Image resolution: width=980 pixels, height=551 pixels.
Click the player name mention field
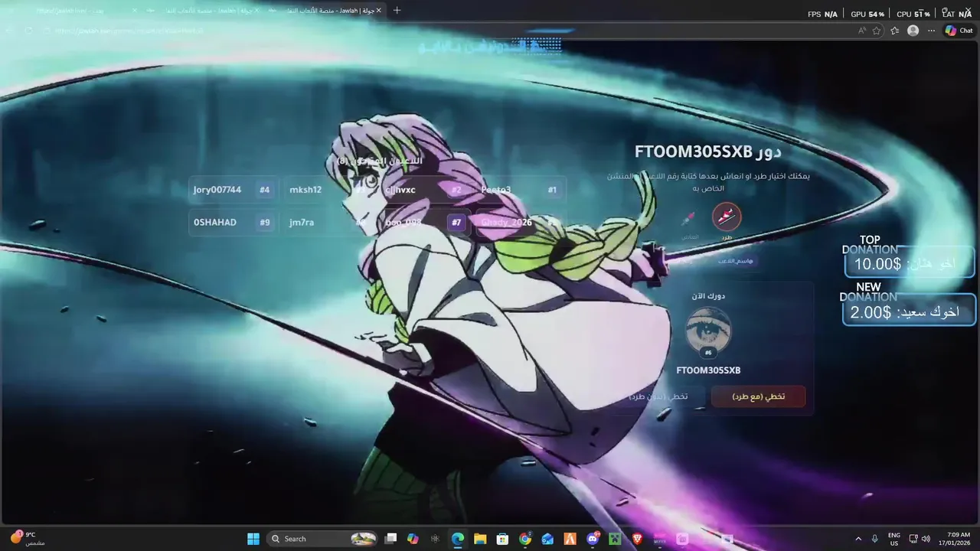pos(736,261)
